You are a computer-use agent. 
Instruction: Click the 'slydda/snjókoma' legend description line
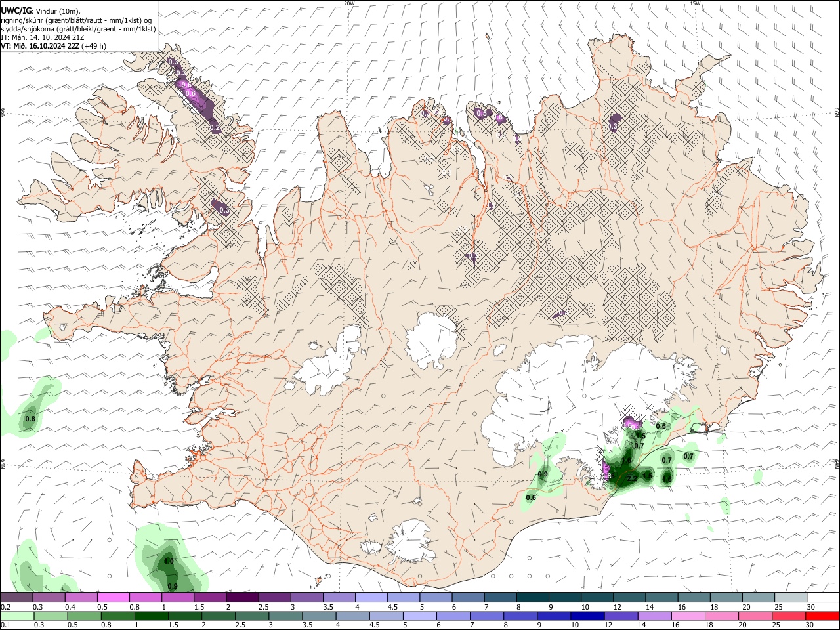78,29
